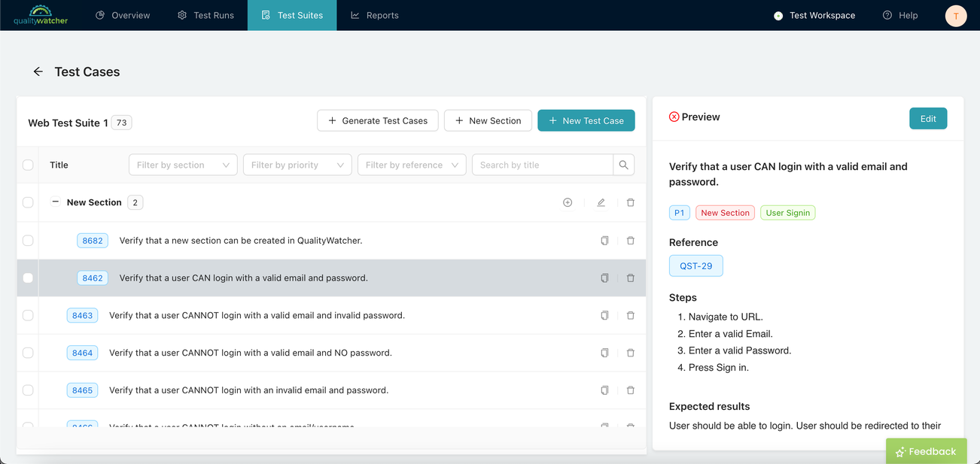Viewport: 980px width, 464px height.
Task: Close the Preview panel with the X icon
Action: 674,117
